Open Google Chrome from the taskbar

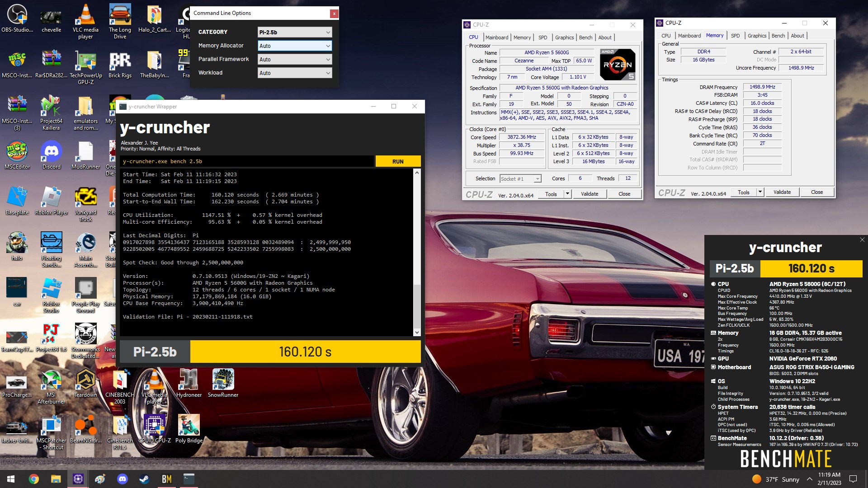point(33,479)
